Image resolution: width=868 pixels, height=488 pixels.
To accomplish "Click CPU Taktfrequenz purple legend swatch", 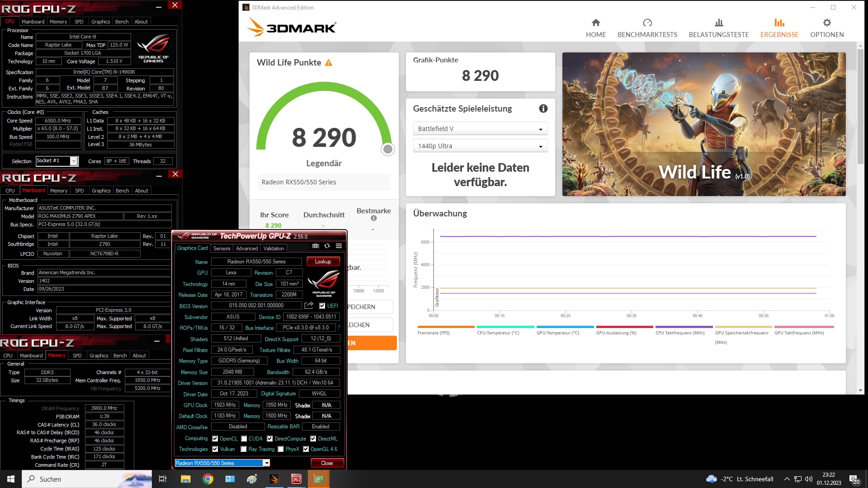I will pos(684,327).
